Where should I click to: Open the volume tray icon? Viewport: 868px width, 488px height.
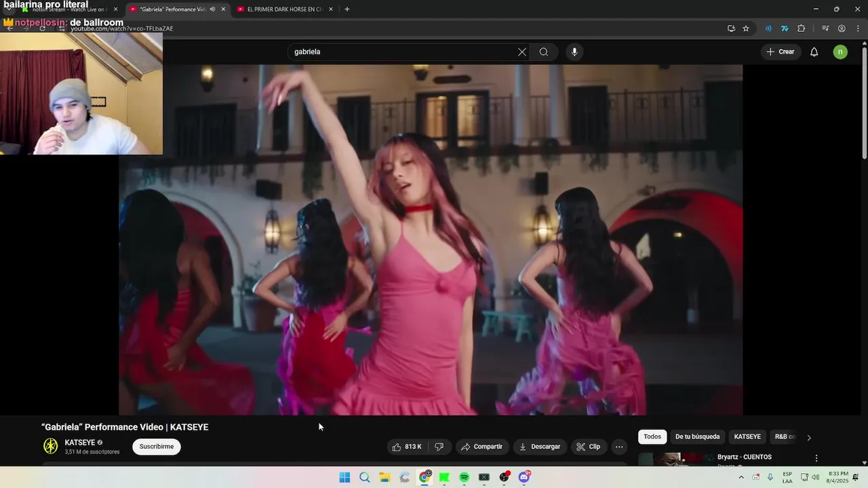815,477
